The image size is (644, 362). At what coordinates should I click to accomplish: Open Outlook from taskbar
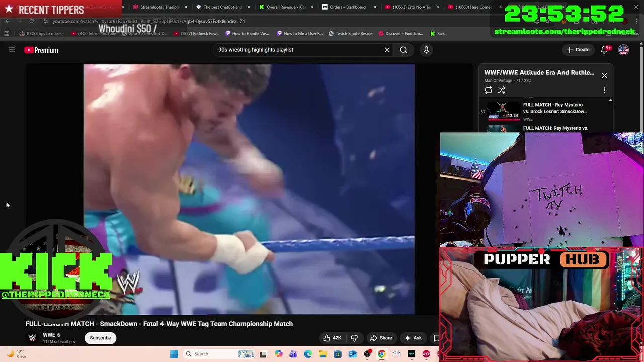pyautogui.click(x=352, y=354)
